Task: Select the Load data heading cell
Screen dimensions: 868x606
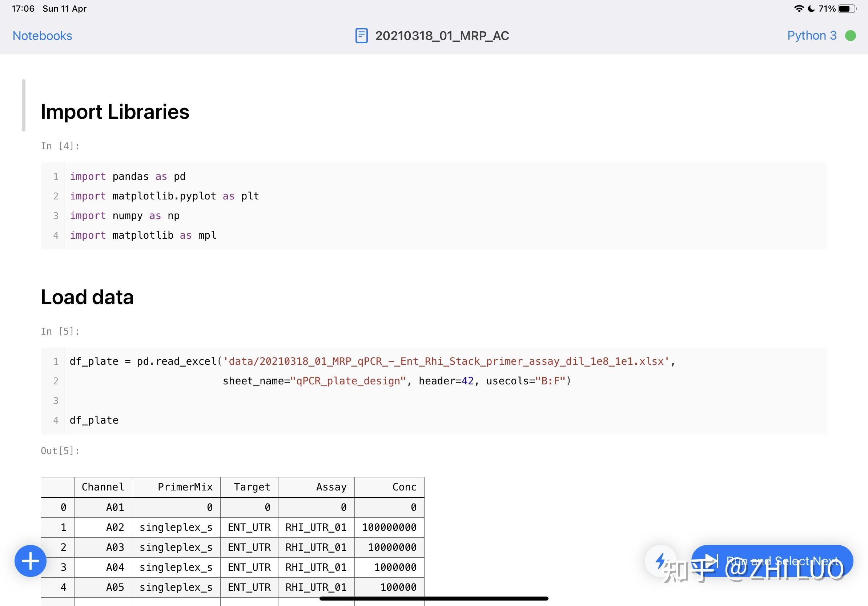Action: (87, 297)
